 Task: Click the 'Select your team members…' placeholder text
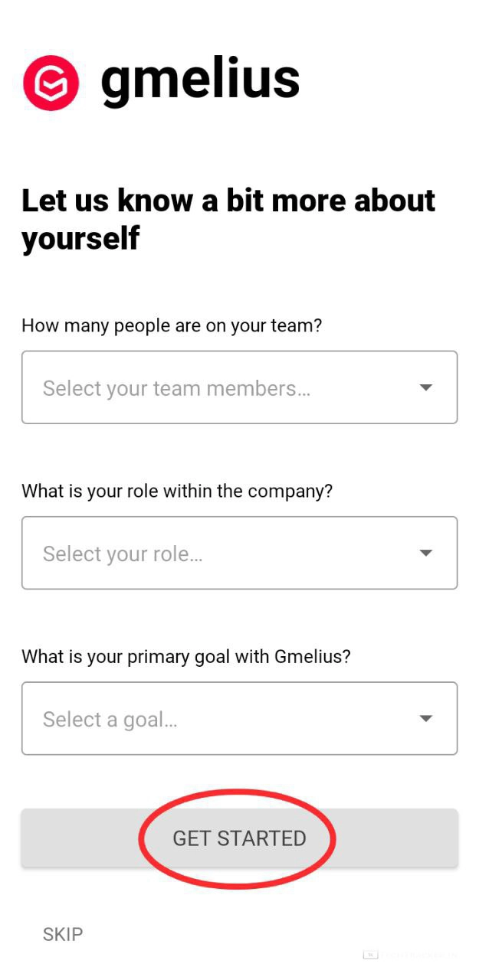click(176, 388)
